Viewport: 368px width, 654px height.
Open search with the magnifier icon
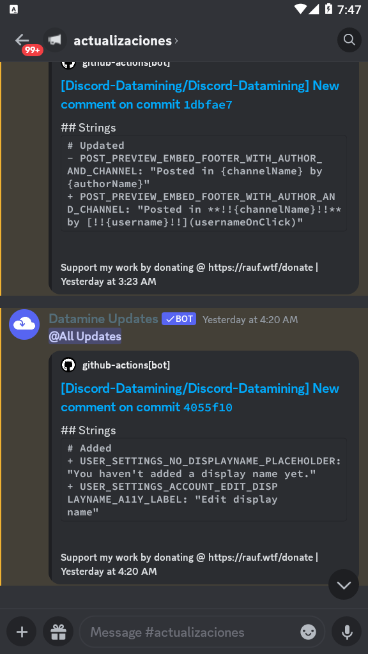pyautogui.click(x=349, y=40)
